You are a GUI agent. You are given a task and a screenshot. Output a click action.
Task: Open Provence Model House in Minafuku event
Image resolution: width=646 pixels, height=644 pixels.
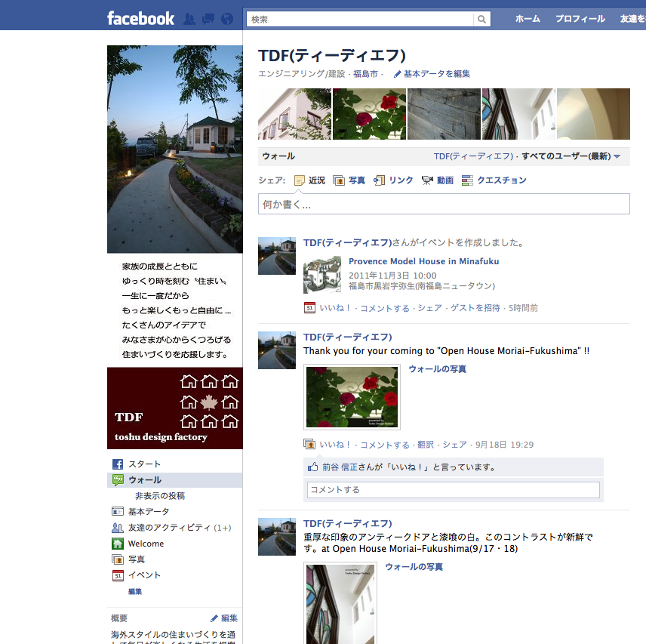click(x=423, y=261)
